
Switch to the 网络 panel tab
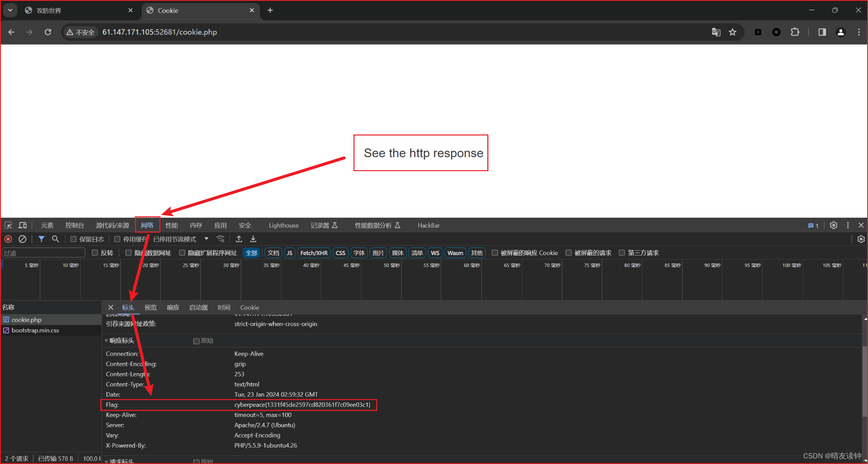pos(147,225)
